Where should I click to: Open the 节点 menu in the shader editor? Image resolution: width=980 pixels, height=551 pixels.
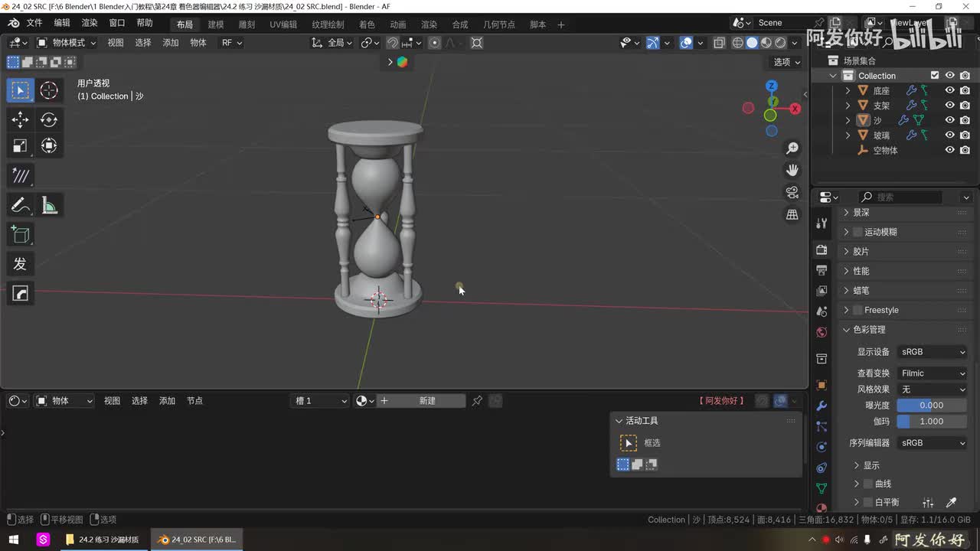point(194,401)
